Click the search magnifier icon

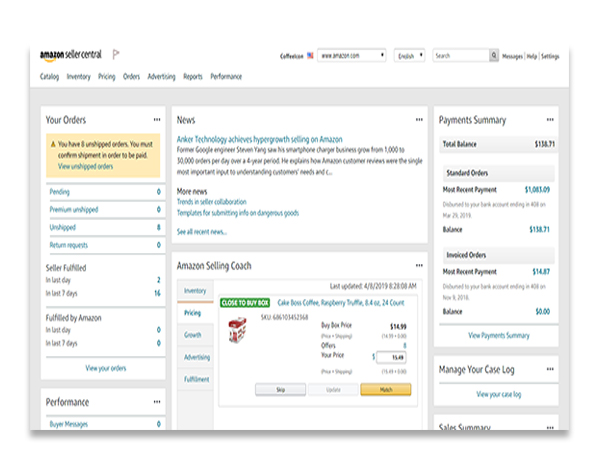493,56
